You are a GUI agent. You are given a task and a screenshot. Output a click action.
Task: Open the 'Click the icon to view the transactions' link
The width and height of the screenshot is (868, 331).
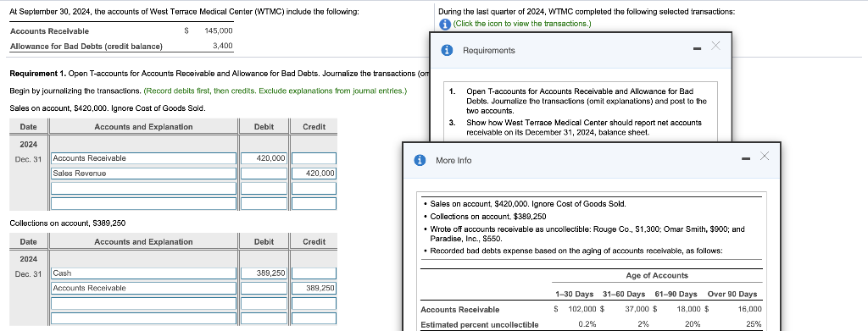tap(522, 24)
